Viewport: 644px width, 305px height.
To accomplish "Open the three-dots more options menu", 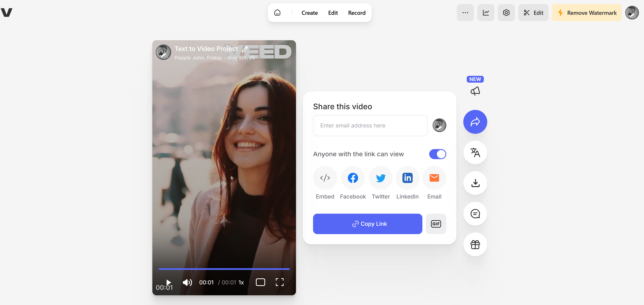I will pos(465,13).
